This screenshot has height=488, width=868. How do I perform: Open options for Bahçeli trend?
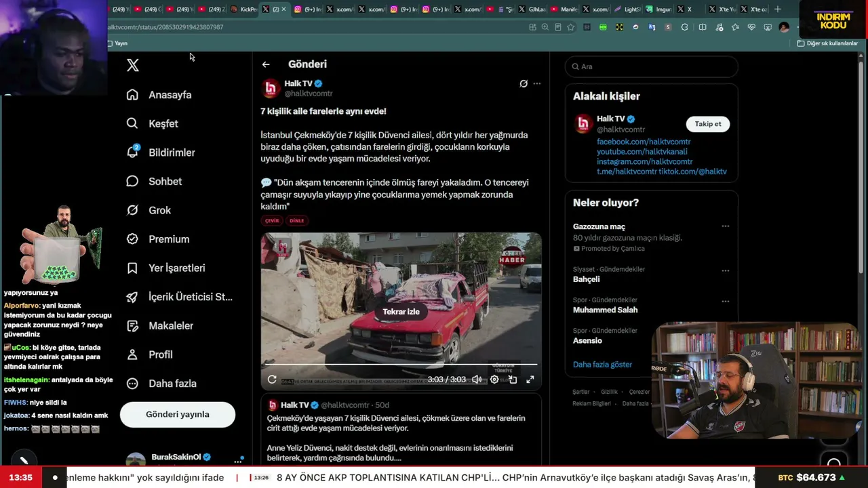[726, 270]
